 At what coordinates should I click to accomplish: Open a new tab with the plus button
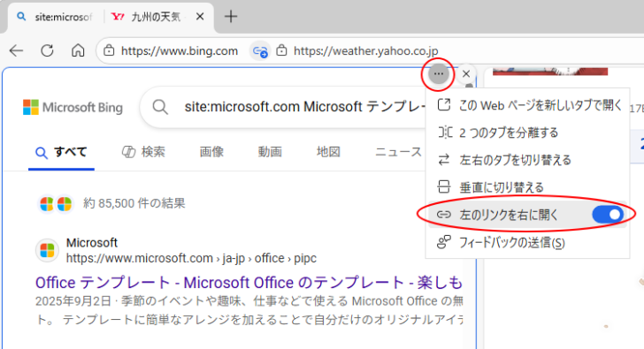(231, 17)
